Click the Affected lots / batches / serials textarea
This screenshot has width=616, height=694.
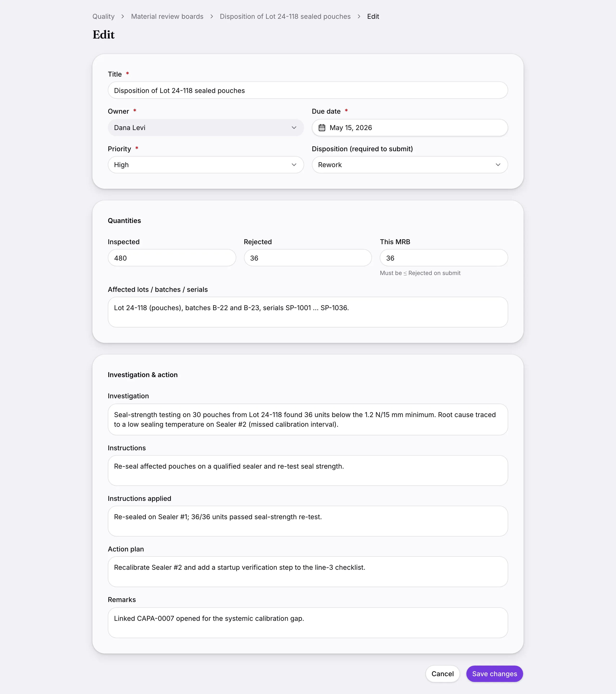(x=308, y=312)
